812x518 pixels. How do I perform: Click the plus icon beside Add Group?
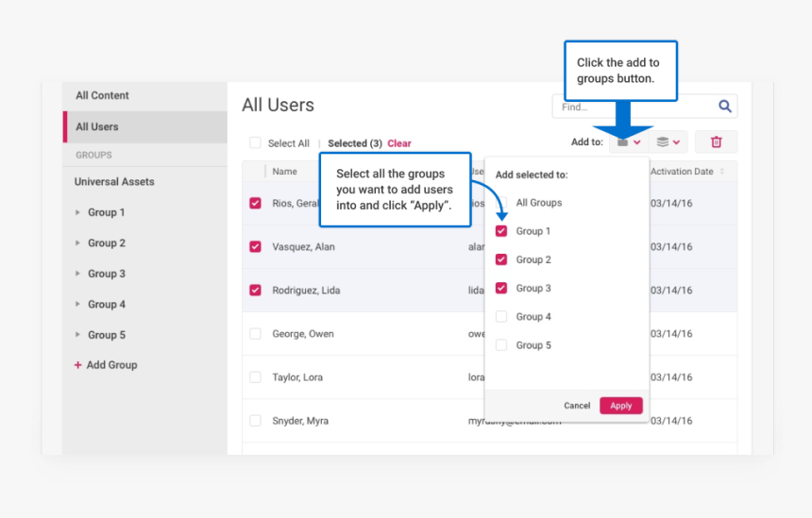pos(78,365)
